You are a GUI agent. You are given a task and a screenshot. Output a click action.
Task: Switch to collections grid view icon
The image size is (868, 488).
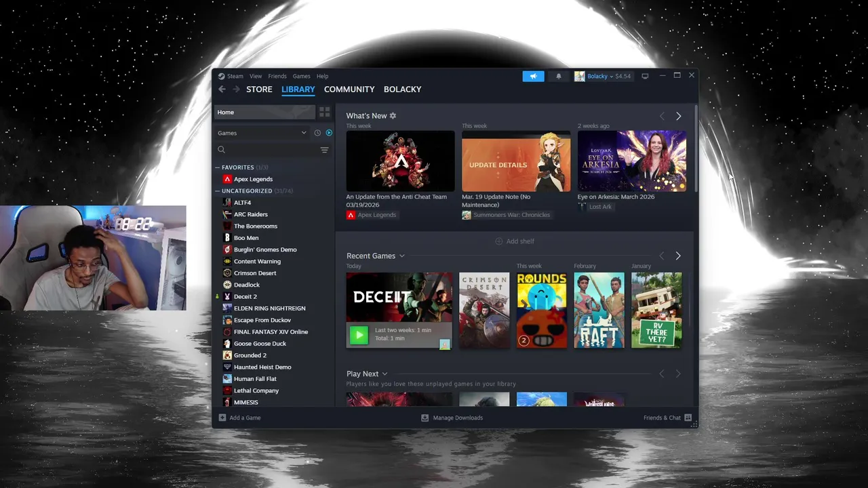coord(325,112)
